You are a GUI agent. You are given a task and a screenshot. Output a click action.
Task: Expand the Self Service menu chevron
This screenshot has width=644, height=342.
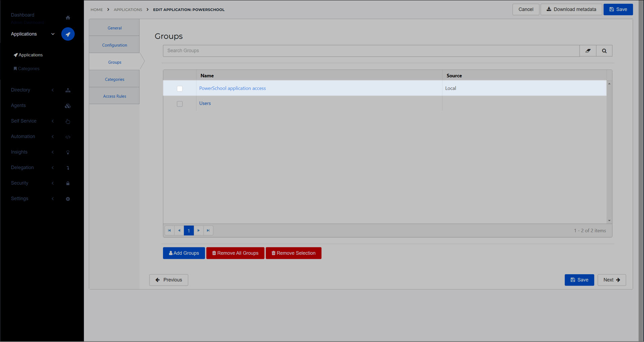53,121
